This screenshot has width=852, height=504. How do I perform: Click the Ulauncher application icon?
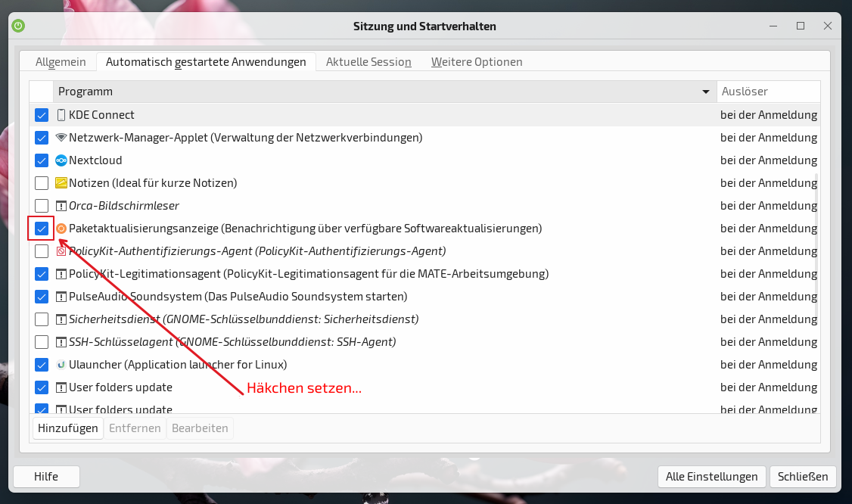61,365
